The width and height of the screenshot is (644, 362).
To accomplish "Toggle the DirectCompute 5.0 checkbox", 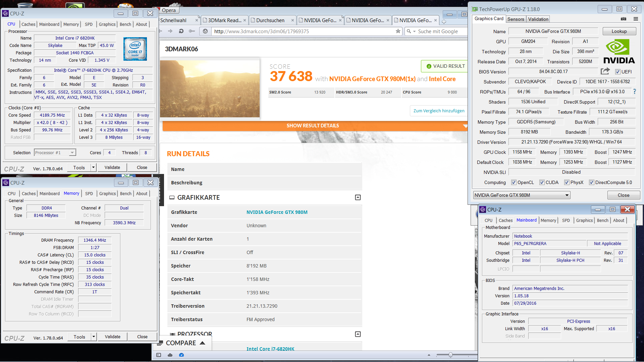I will (592, 182).
